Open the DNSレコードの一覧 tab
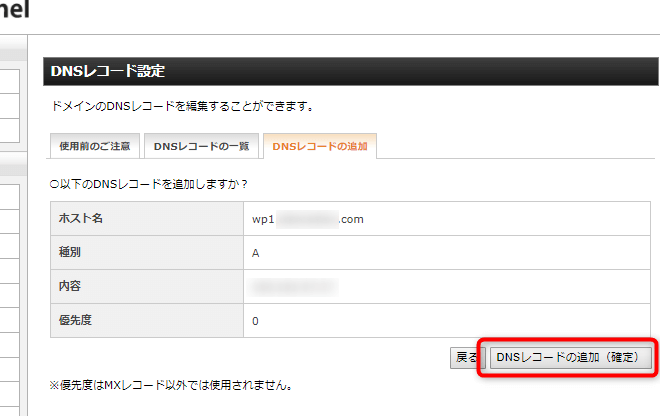The image size is (660, 416). (201, 146)
